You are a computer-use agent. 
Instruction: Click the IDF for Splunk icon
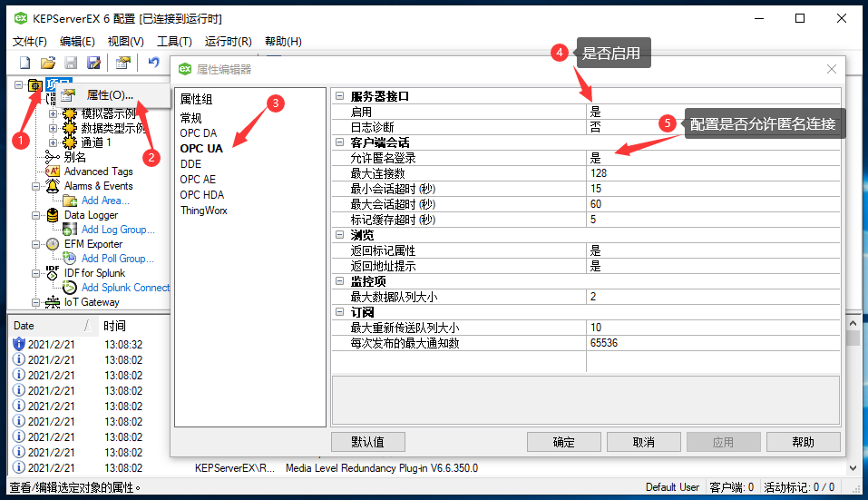(52, 272)
